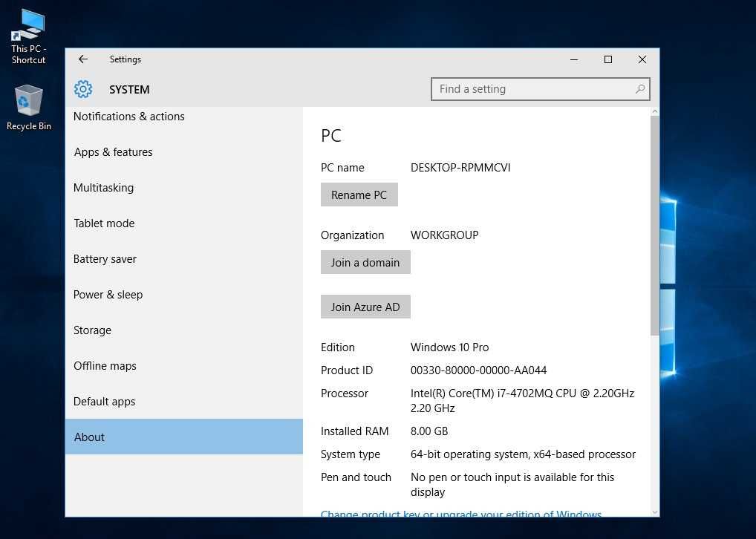This screenshot has height=539, width=756.
Task: Minimize the Settings window
Action: coord(574,59)
